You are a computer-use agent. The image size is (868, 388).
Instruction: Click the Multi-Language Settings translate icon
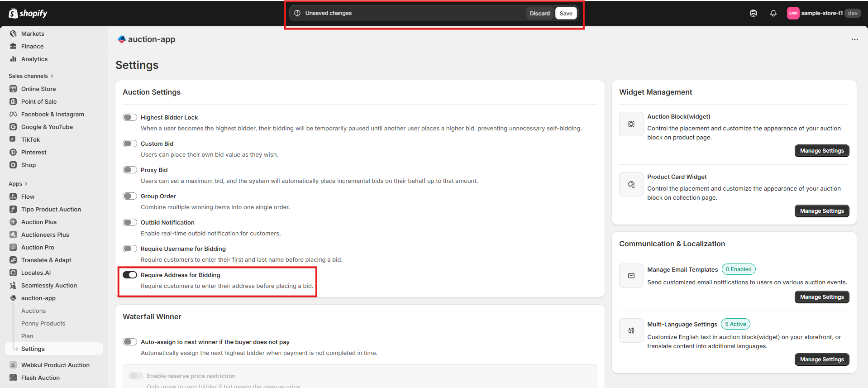[631, 331]
